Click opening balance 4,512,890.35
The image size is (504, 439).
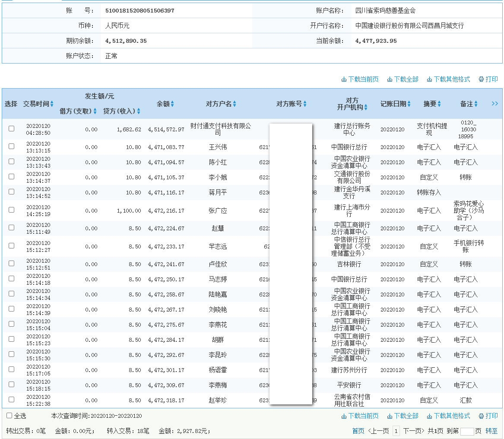tap(126, 41)
